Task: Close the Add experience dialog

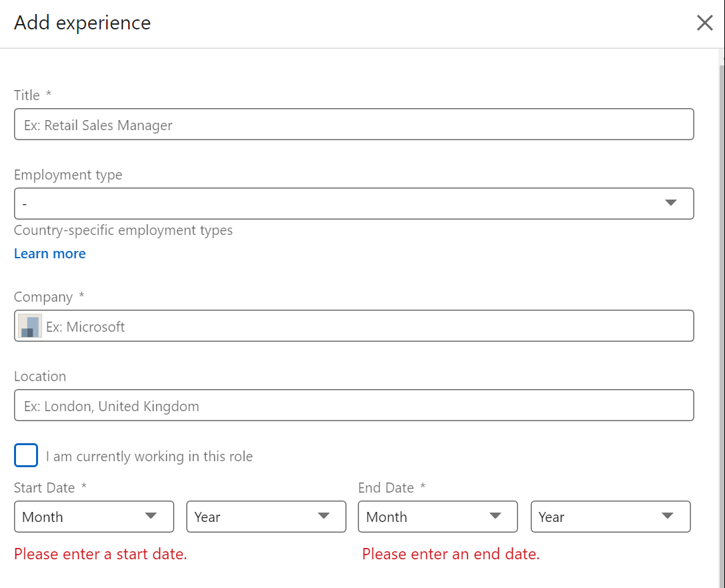Action: pyautogui.click(x=704, y=23)
